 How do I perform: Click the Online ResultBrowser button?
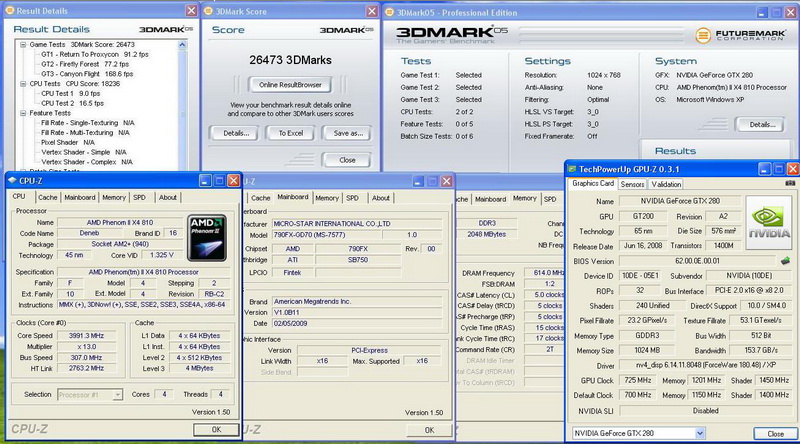288,86
